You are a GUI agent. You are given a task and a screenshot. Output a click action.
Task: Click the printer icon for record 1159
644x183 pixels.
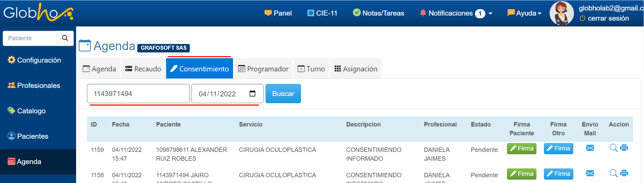[624, 148]
